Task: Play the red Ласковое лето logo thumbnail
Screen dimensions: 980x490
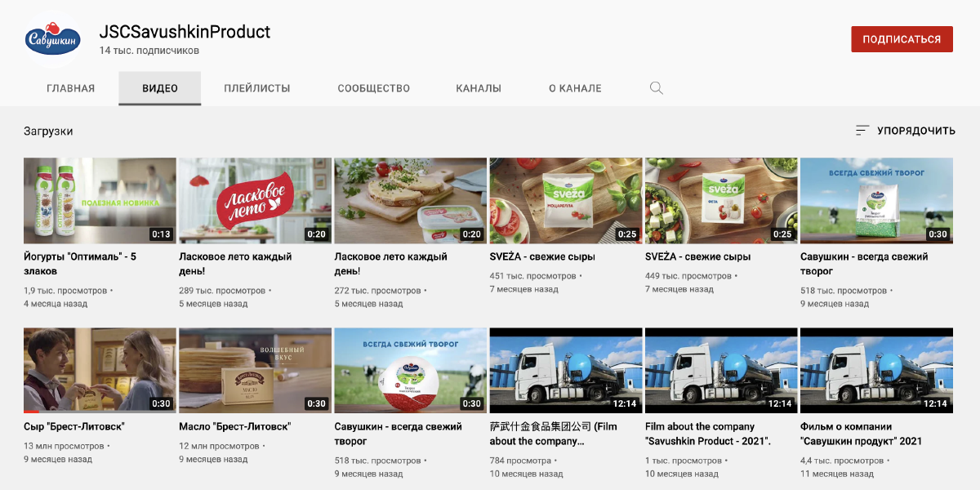Action: pos(255,200)
